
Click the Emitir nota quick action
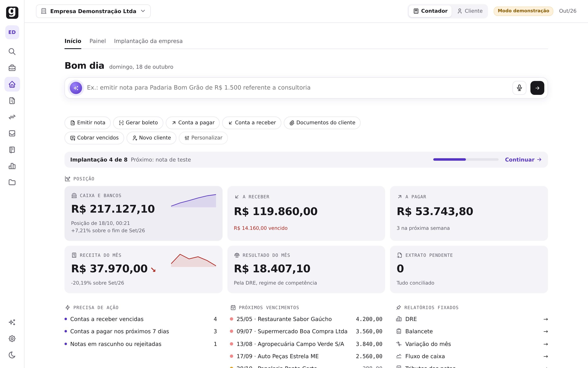[87, 123]
